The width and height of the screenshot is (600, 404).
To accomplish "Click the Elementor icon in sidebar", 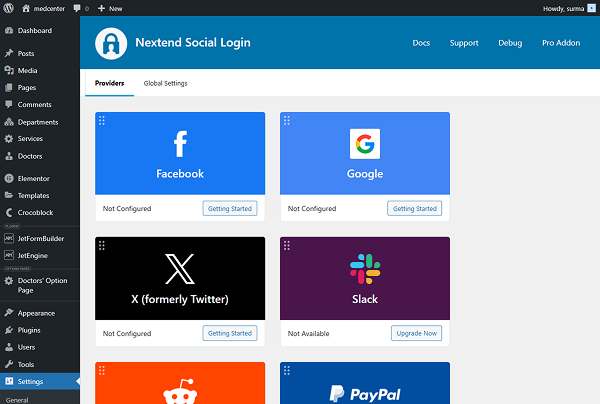I will tap(9, 178).
